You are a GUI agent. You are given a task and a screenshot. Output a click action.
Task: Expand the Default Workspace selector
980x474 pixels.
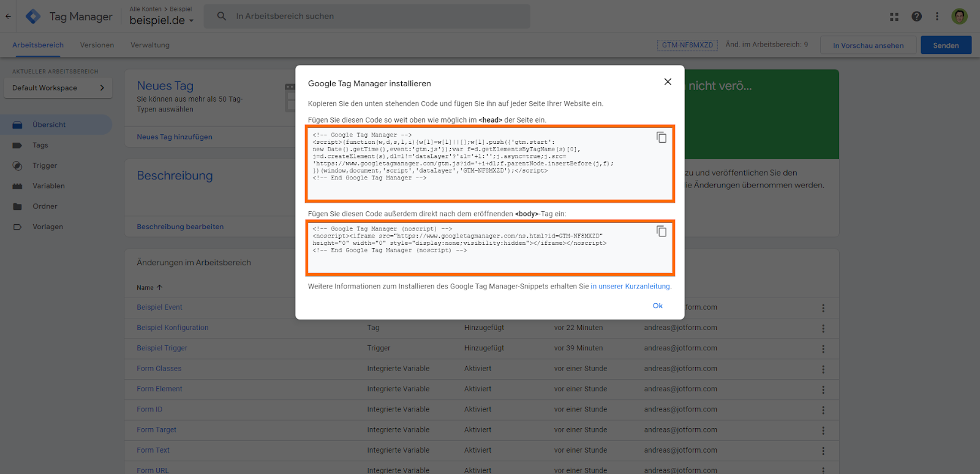click(59, 88)
